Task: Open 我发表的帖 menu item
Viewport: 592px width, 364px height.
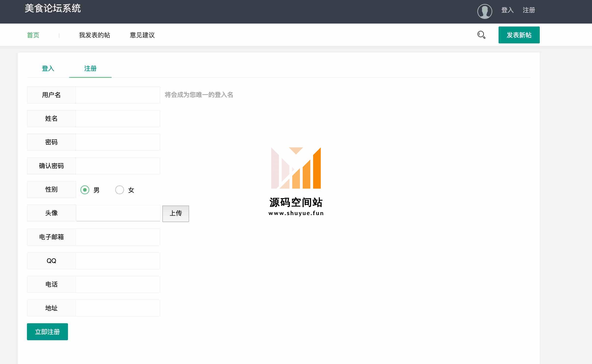Action: point(94,35)
